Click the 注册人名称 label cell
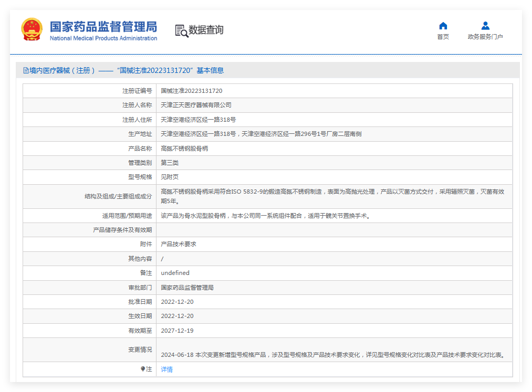 click(90, 105)
